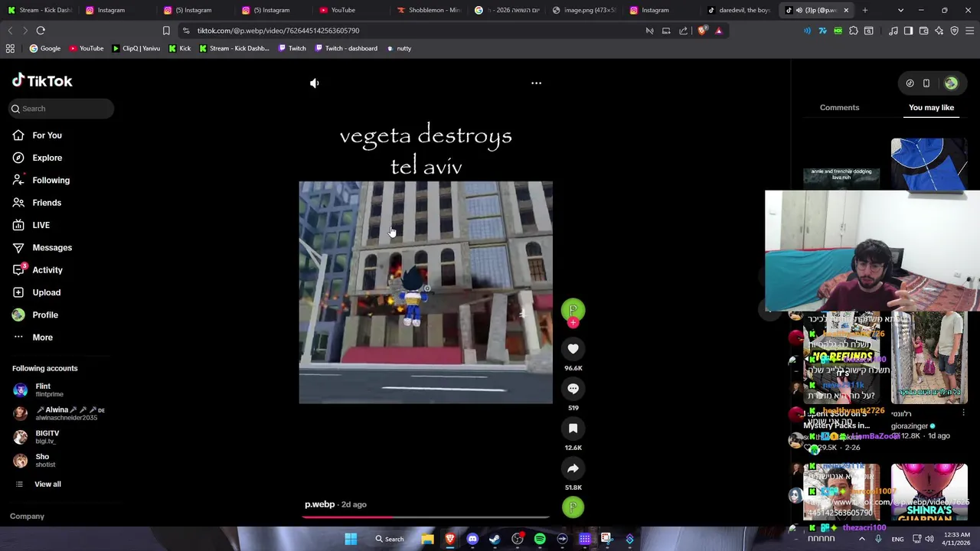Switch to the Stream - Kick Dashboard tab

[40, 10]
